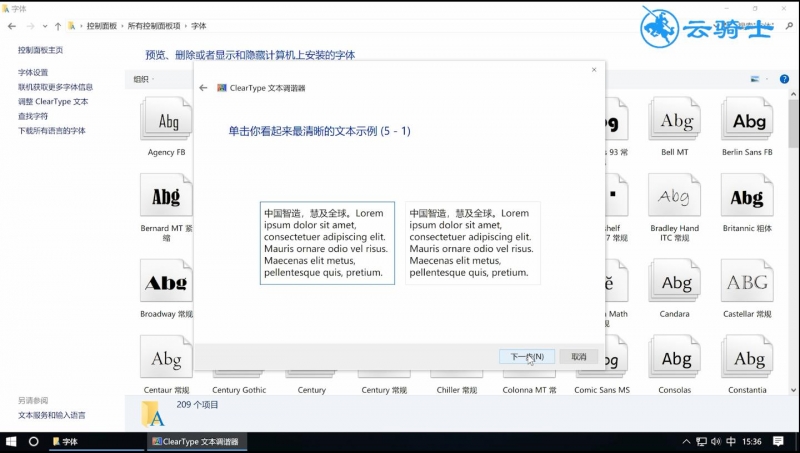Open Cortana search circle on taskbar

33,442
